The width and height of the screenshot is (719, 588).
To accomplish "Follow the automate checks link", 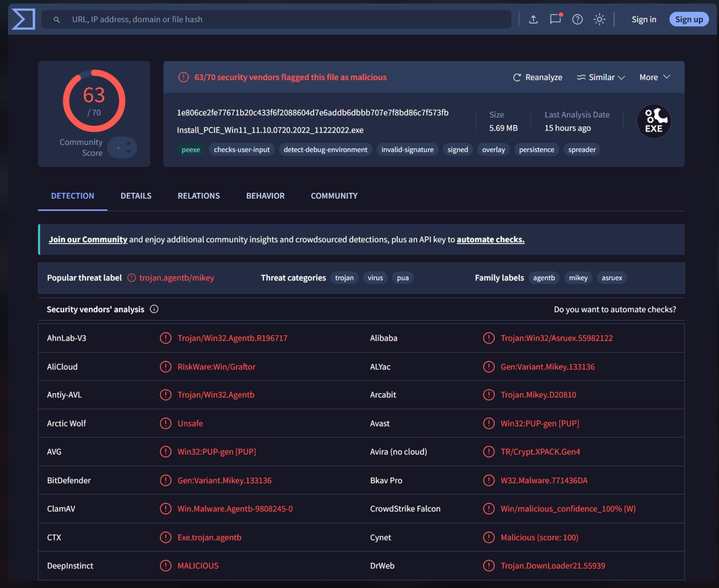I will (491, 240).
